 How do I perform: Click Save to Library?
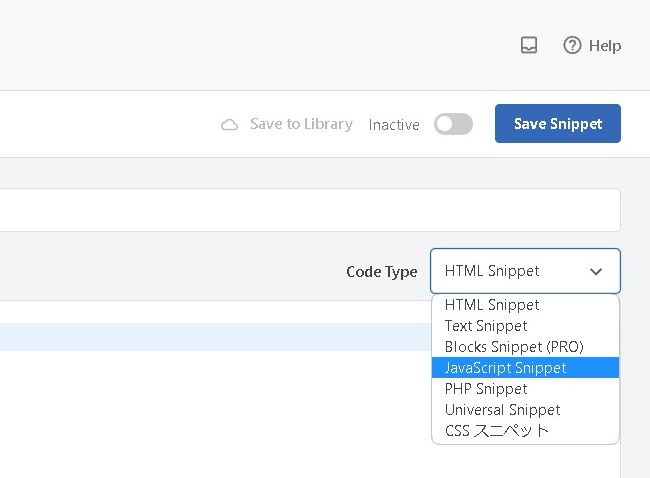click(x=300, y=124)
